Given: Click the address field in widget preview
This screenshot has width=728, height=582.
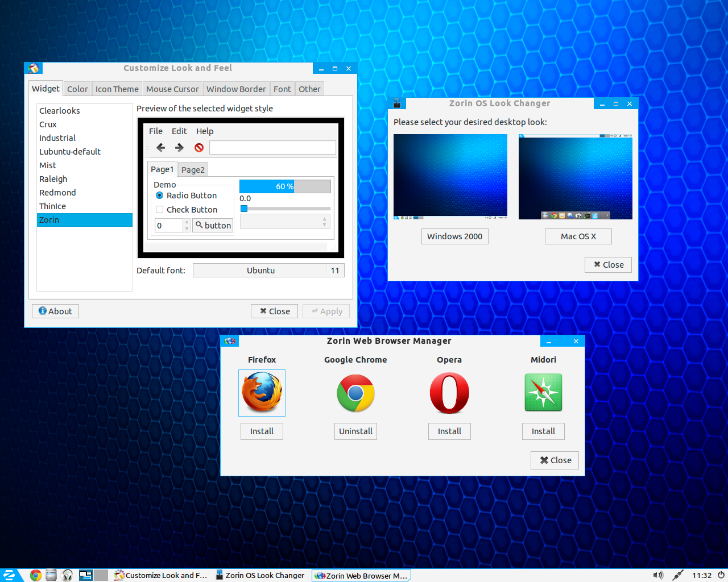Looking at the screenshot, I should click(x=272, y=148).
